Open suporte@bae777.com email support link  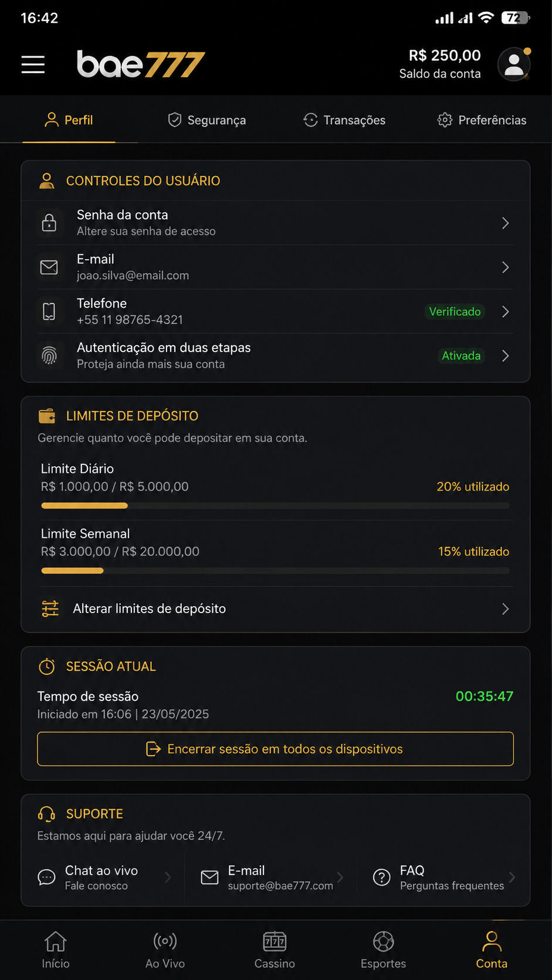pyautogui.click(x=280, y=886)
